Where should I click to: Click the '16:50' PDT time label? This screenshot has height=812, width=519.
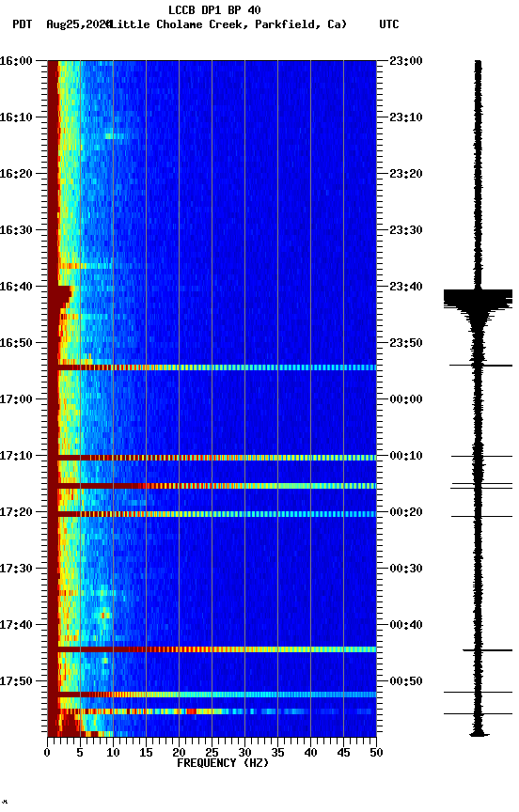16,343
